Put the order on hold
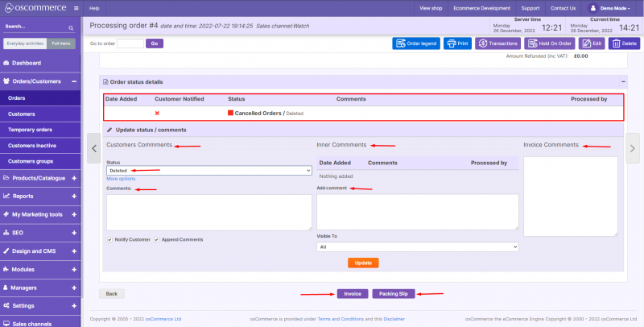The width and height of the screenshot is (644, 327). [x=549, y=43]
